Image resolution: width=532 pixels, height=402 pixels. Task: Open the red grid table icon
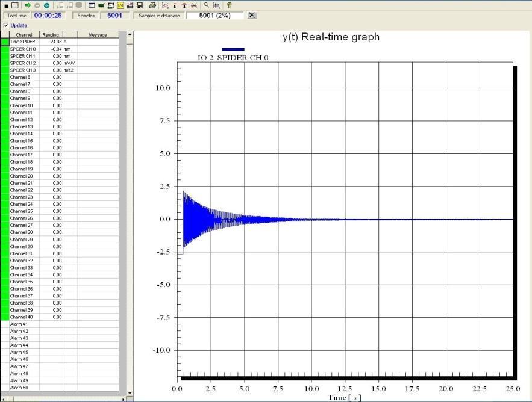coord(130,5)
